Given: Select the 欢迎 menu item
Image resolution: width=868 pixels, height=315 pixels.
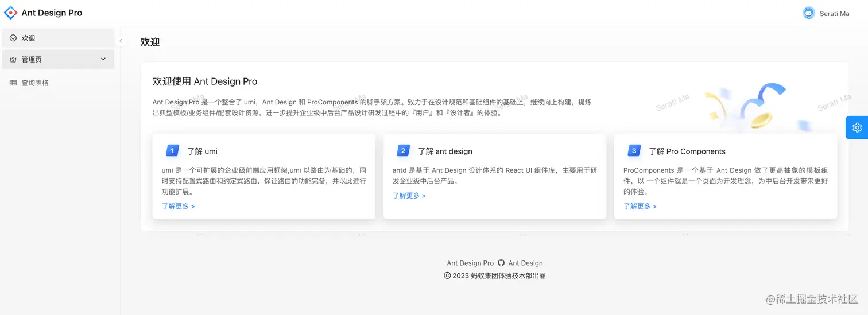Looking at the screenshot, I should coord(58,38).
